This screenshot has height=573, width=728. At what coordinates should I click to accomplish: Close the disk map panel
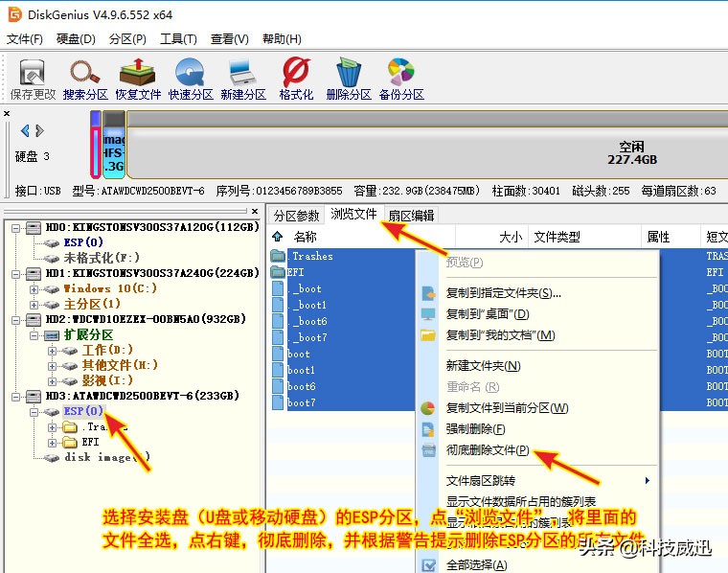click(x=7, y=113)
